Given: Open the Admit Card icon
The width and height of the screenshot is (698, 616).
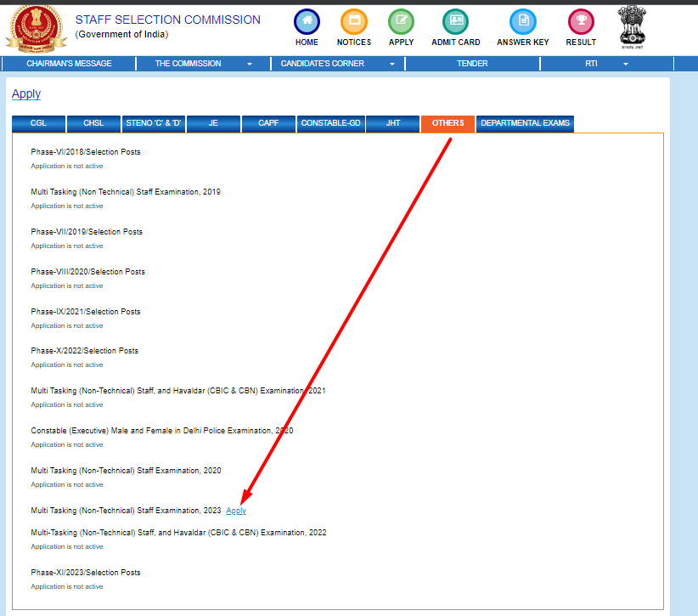Looking at the screenshot, I should tap(455, 21).
